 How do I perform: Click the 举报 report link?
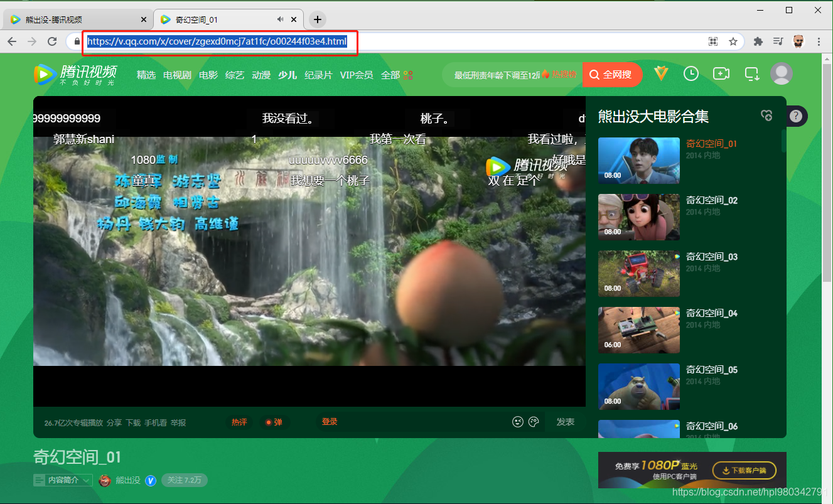click(x=178, y=422)
